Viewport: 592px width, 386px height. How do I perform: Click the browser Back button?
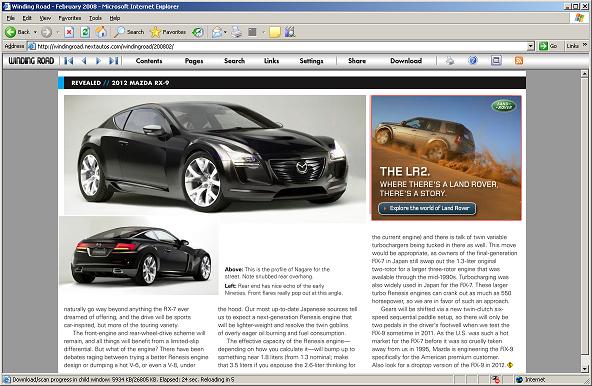[x=17, y=32]
